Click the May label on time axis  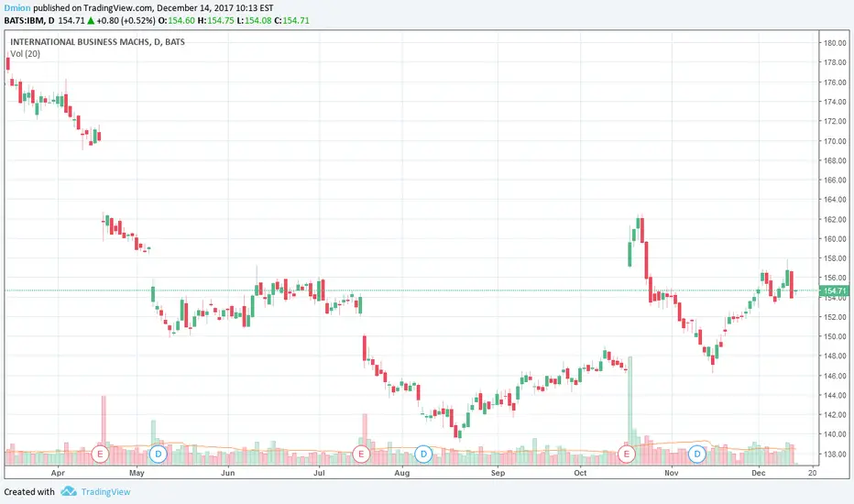click(x=137, y=473)
